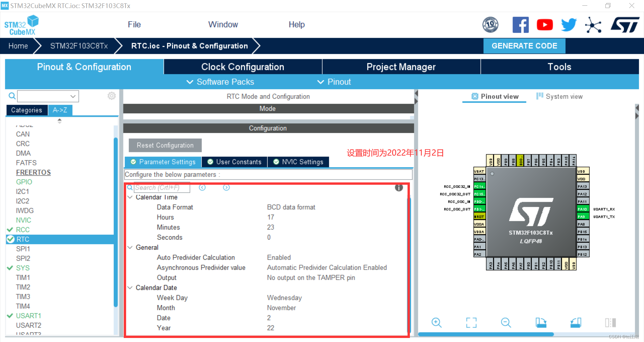Rotate the chip counter-clockwise

click(x=576, y=323)
